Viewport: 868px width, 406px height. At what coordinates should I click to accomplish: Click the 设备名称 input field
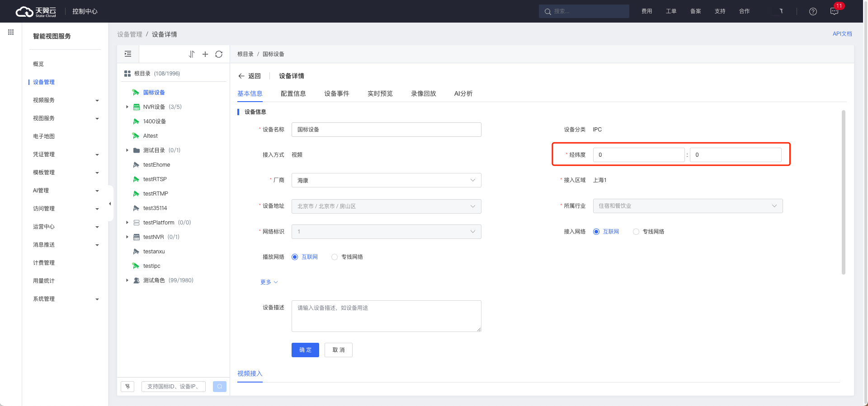[387, 130]
